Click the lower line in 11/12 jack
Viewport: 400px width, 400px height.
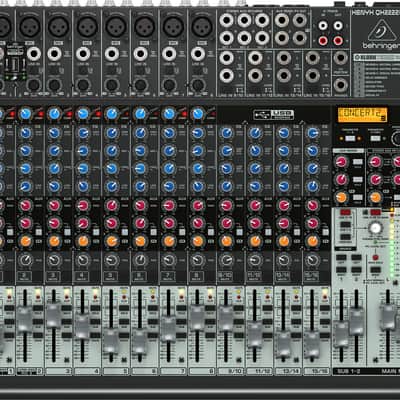click(255, 76)
